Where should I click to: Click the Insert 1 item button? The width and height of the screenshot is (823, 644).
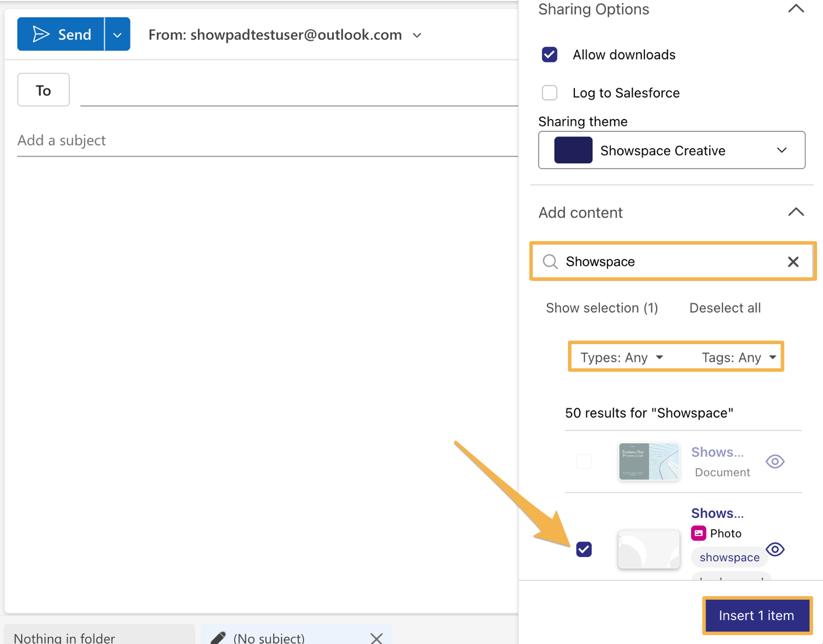pyautogui.click(x=757, y=615)
